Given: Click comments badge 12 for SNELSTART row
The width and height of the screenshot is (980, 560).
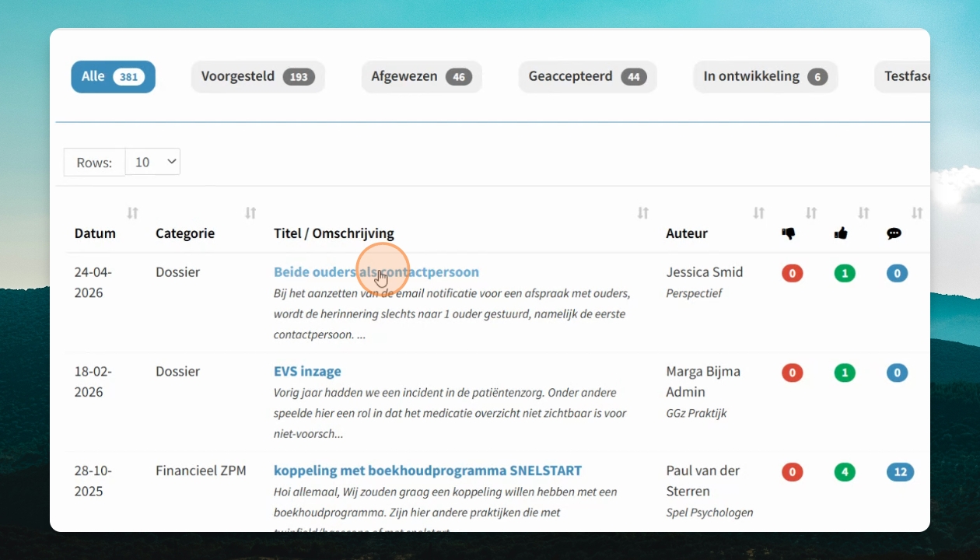Looking at the screenshot, I should tap(900, 471).
